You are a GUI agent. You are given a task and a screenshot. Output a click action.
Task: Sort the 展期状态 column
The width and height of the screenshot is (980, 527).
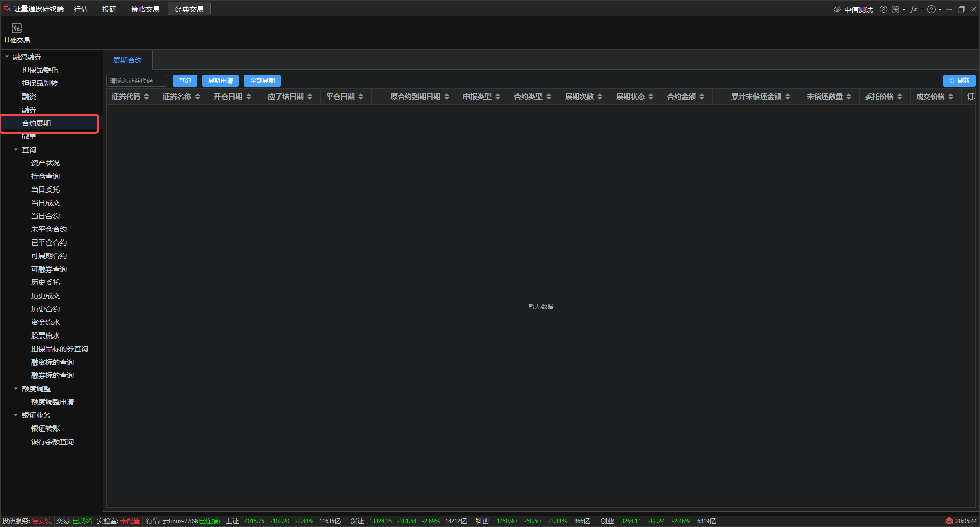pos(651,97)
